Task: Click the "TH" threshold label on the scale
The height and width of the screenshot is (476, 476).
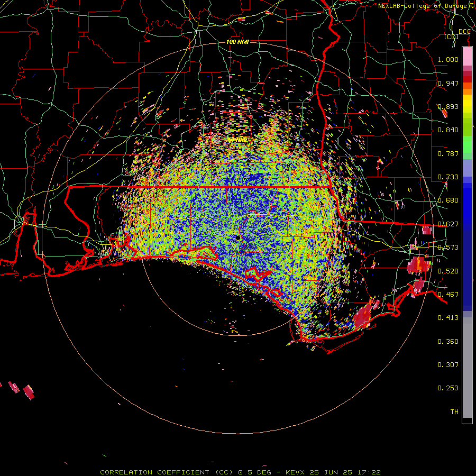Action: (x=454, y=412)
